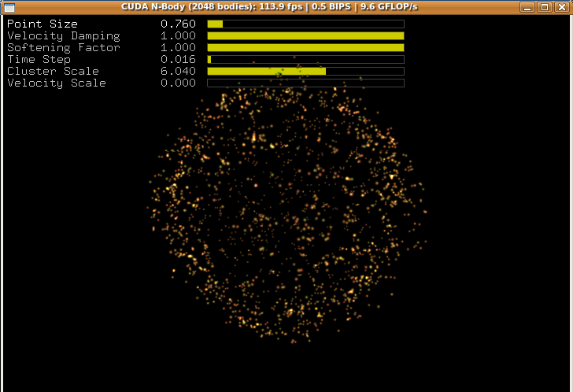Select the Softening Factor label
The height and width of the screenshot is (392, 573).
64,48
